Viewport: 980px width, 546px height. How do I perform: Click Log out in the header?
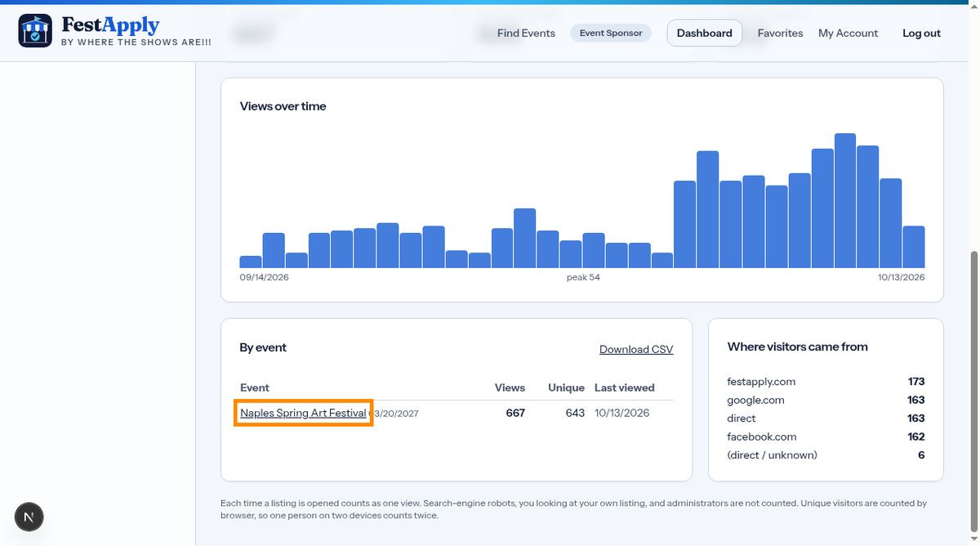tap(921, 34)
